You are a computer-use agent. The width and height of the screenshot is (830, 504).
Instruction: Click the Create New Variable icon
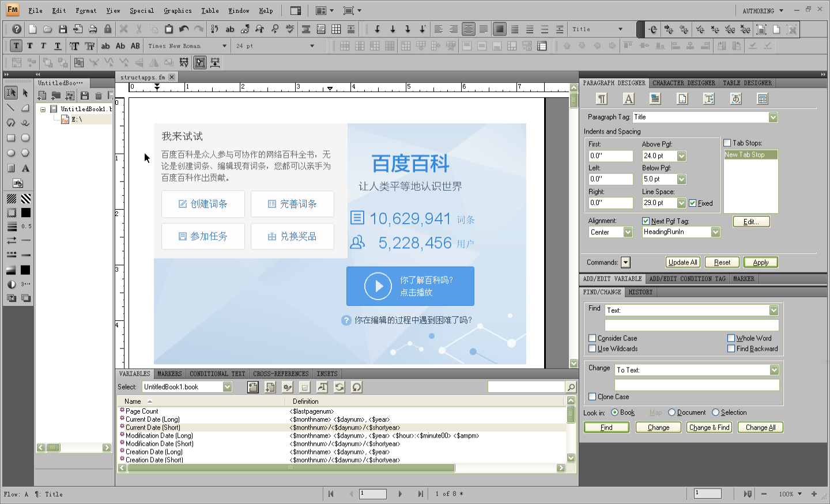click(252, 386)
